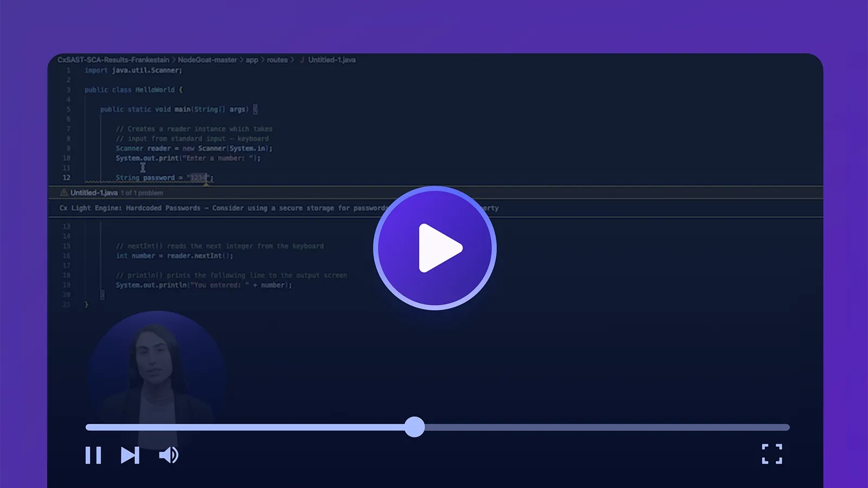This screenshot has height=488, width=868.
Task: Click code line 'import java.util.Scanner;'
Action: tap(133, 70)
